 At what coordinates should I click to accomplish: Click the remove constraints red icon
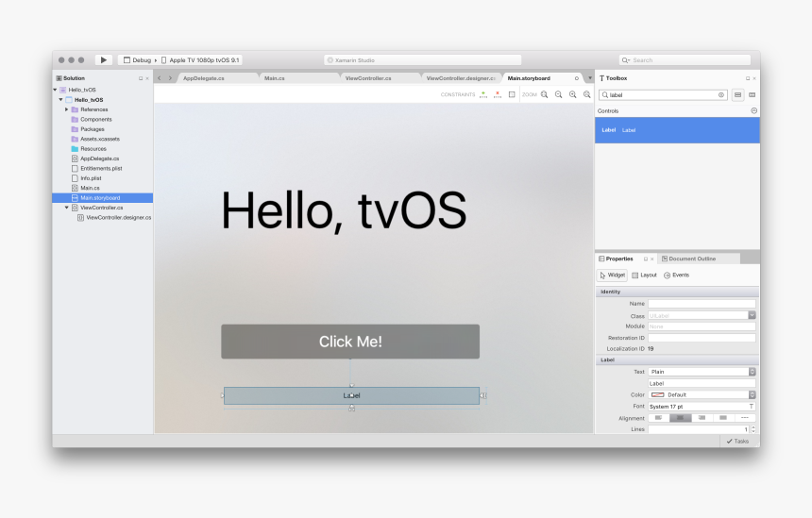click(x=498, y=94)
